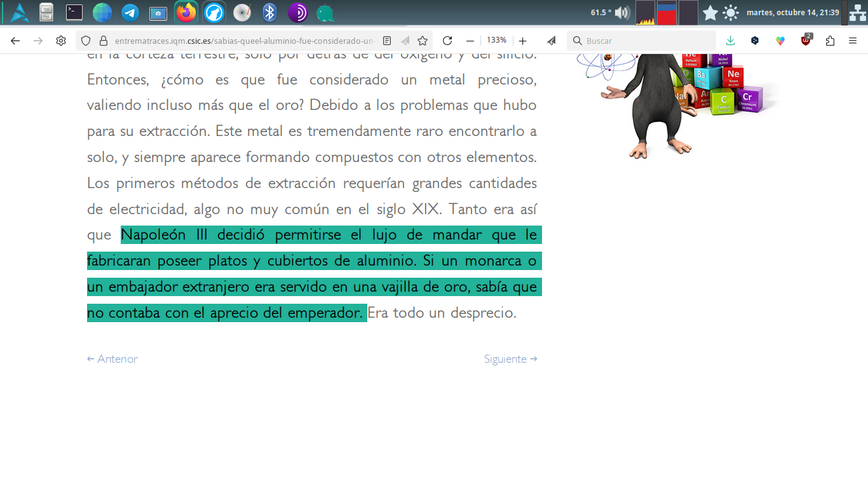The height and width of the screenshot is (488, 868).
Task: Go forward to the next page
Action: (38, 41)
